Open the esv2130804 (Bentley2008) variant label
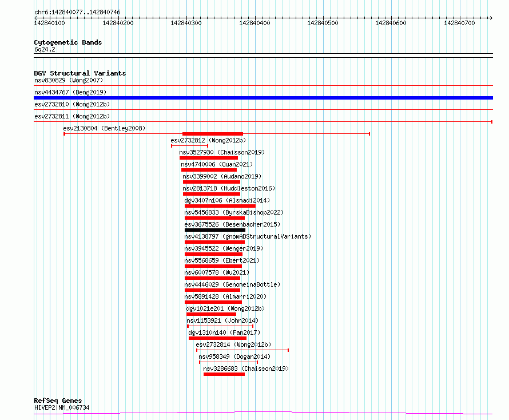Viewport: 509px width, 420px height. 104,128
